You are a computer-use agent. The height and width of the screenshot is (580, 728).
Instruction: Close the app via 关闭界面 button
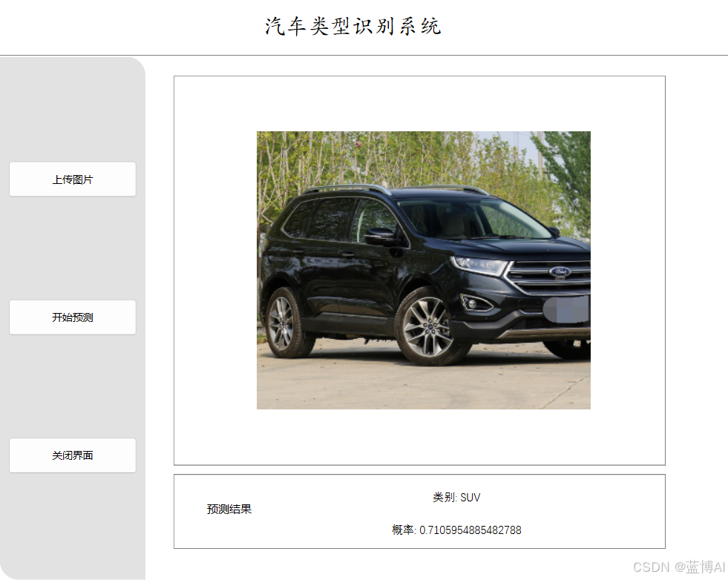point(73,455)
